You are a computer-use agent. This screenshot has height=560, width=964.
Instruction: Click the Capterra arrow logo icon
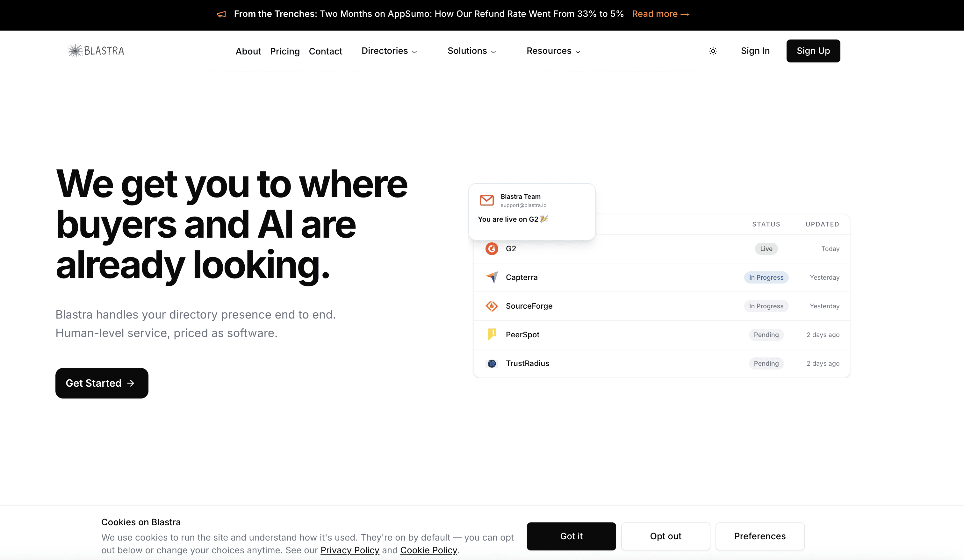click(x=492, y=277)
